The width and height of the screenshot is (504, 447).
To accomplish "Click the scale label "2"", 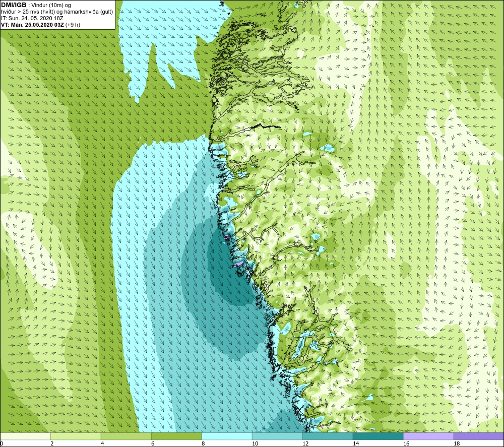I will tap(52, 443).
